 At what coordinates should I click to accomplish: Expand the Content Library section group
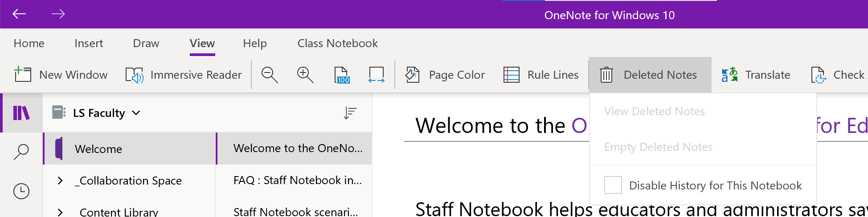tap(60, 212)
